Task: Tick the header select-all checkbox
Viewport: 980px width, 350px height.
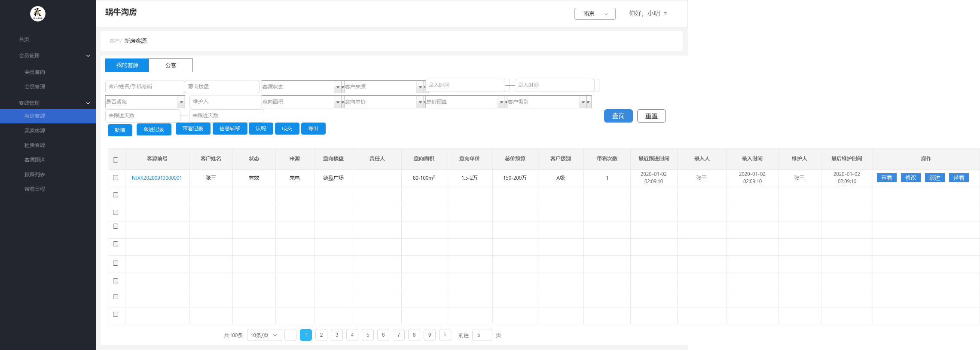Action: 116,160
